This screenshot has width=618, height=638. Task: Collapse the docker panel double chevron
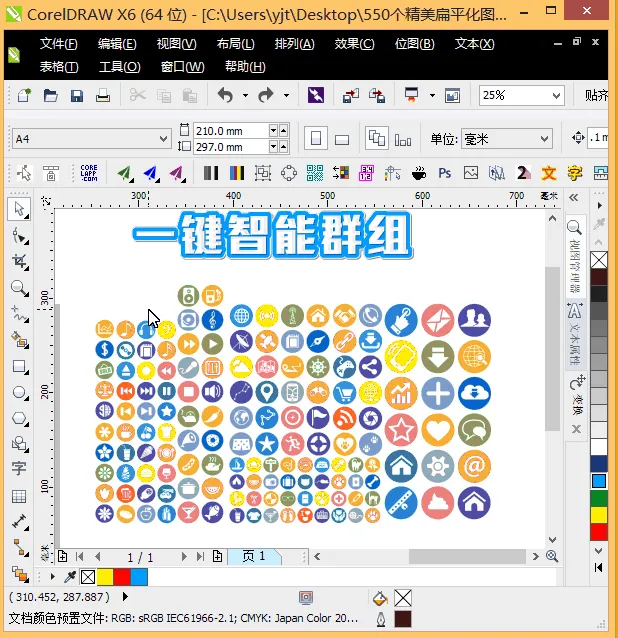point(574,198)
